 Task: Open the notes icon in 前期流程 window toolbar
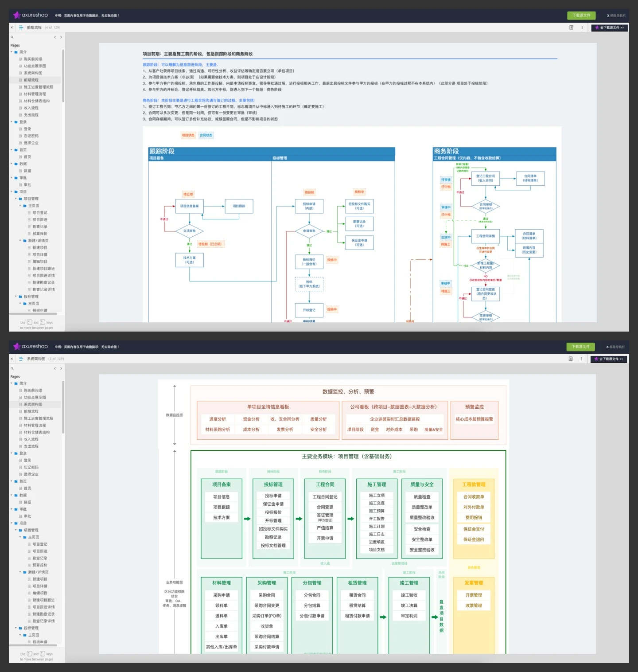[x=571, y=27]
